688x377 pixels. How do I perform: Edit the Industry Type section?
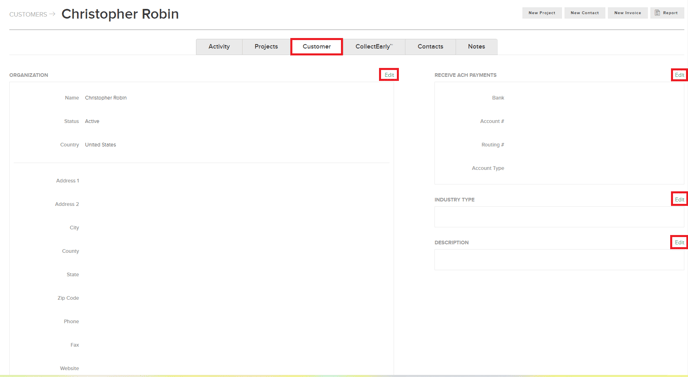pyautogui.click(x=679, y=199)
